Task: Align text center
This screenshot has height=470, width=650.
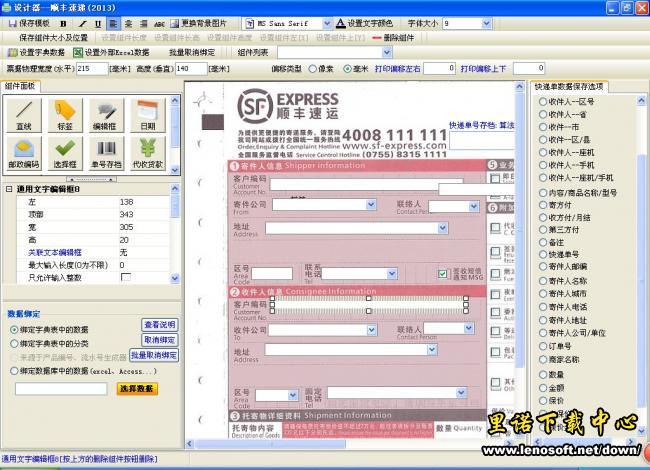Action: click(x=129, y=24)
